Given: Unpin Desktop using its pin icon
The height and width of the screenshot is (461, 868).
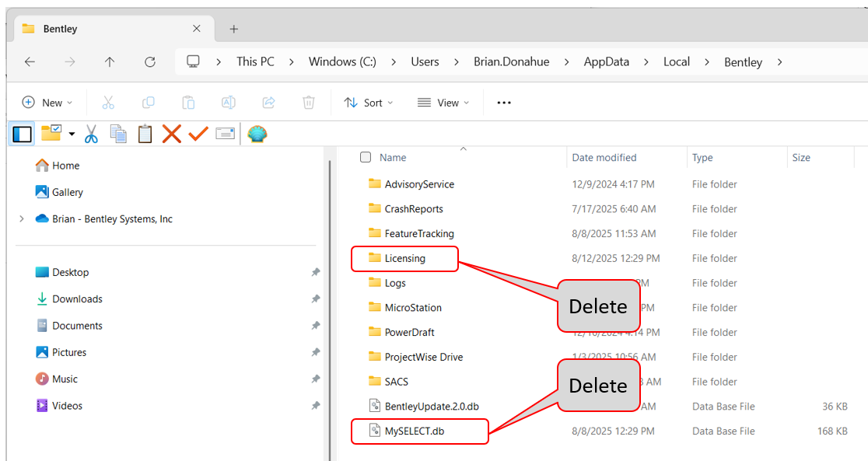Looking at the screenshot, I should pos(316,272).
